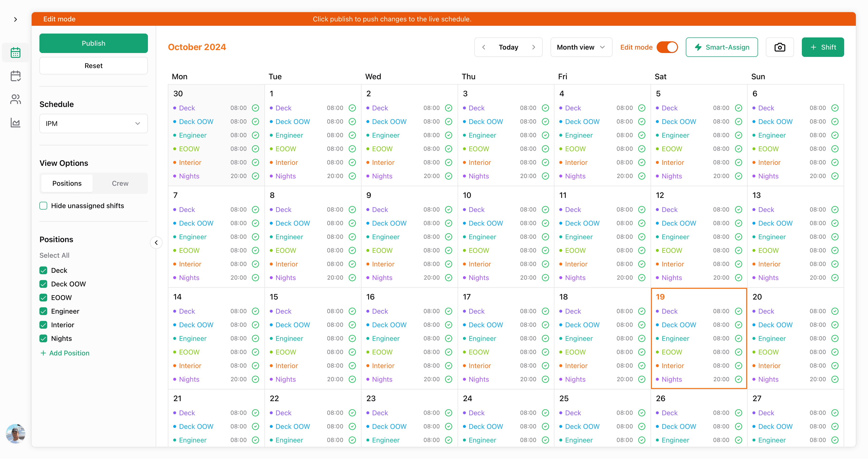Viewport: 868px width, 459px height.
Task: Reset the schedule edits
Action: click(93, 66)
